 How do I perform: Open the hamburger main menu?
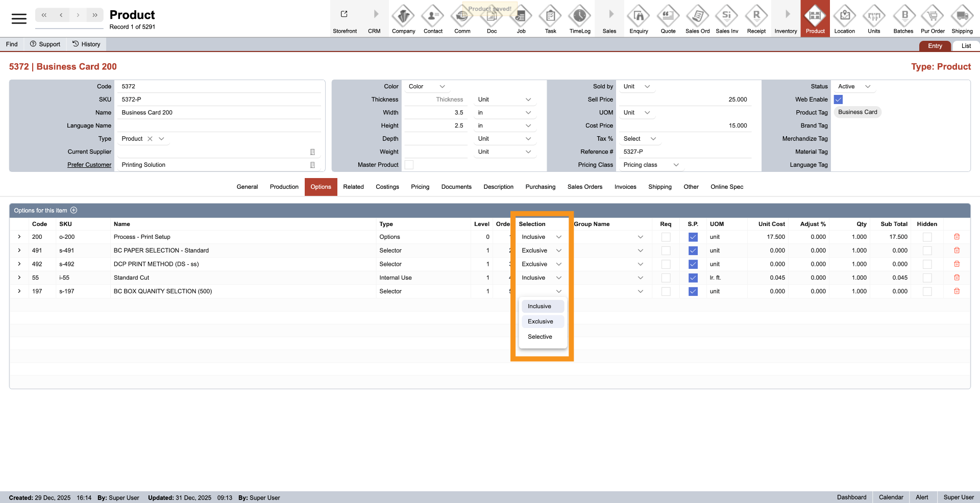[19, 19]
